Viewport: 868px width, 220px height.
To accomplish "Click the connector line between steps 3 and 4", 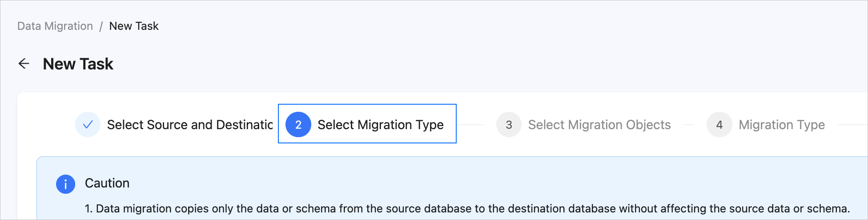I will [688, 125].
